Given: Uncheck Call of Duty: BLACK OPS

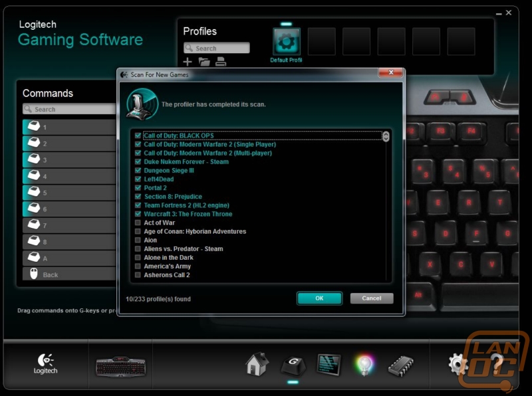Looking at the screenshot, I should tap(138, 136).
